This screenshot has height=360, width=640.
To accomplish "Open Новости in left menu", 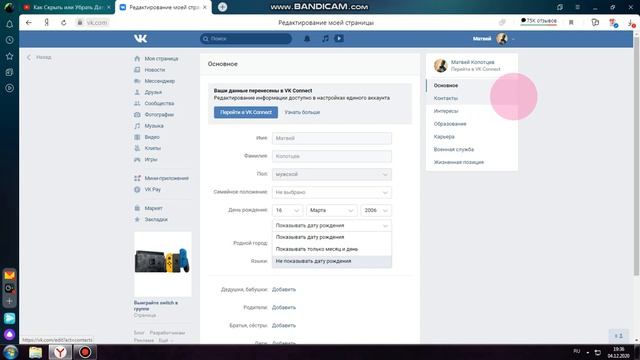I will (x=155, y=70).
